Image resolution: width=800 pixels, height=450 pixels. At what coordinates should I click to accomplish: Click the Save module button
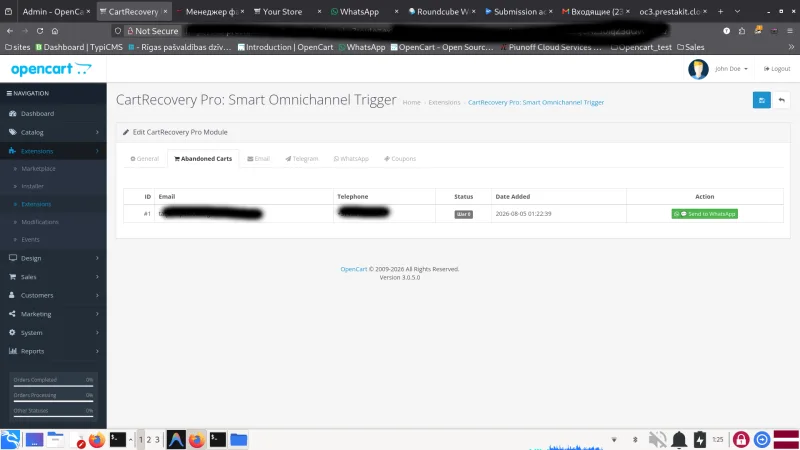[761, 100]
